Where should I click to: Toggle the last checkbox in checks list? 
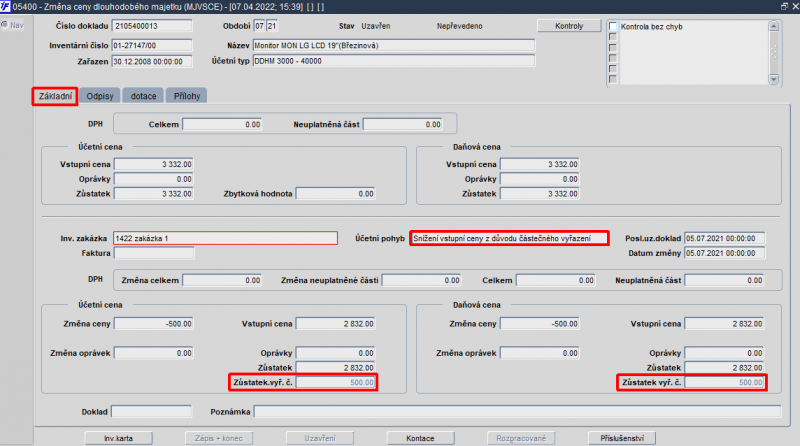coord(613,79)
